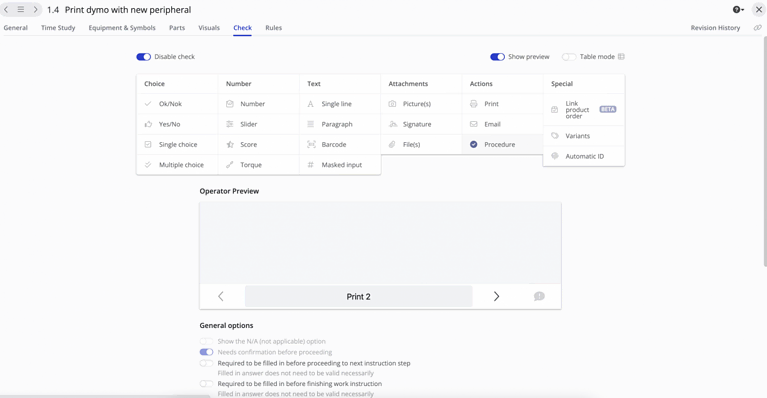Select the Variants tag special type

(584, 136)
